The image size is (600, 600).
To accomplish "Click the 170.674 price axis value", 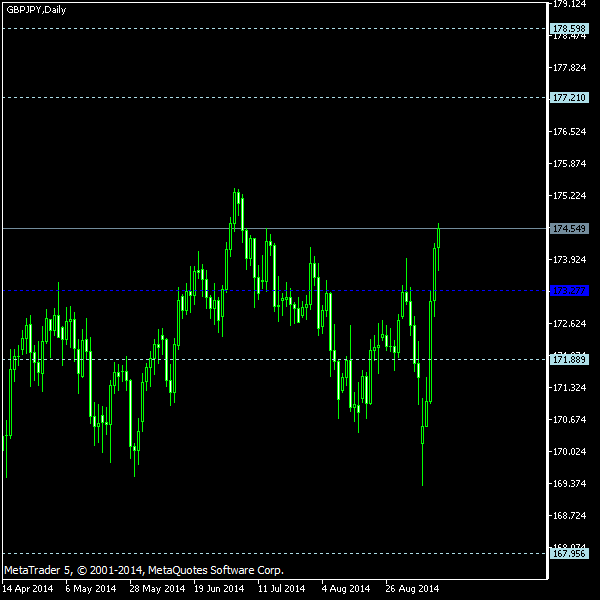I will point(569,420).
